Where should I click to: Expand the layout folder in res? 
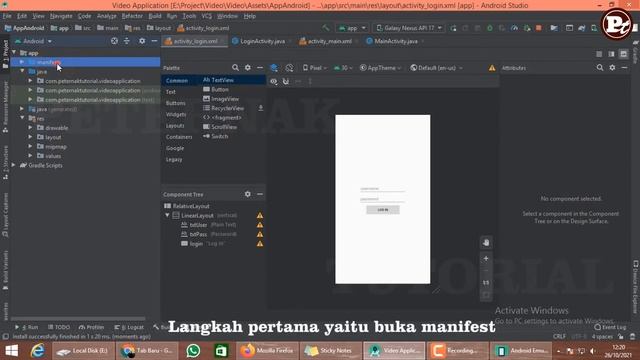pyautogui.click(x=30, y=137)
